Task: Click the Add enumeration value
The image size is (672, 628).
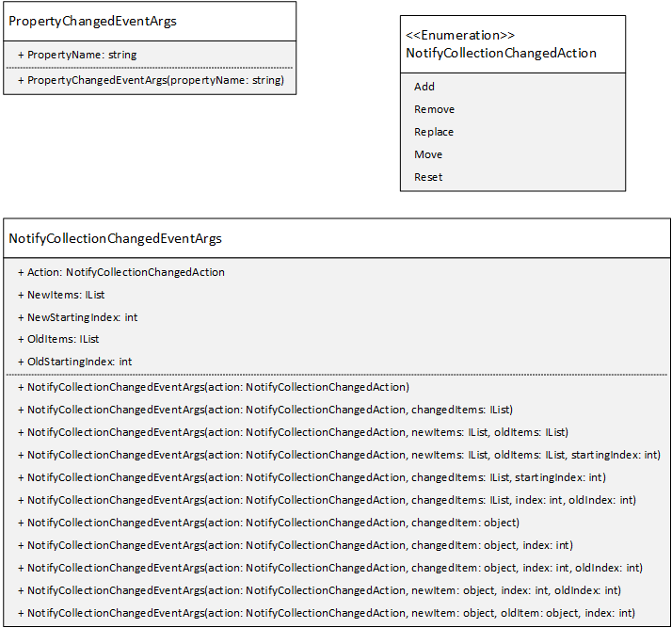Action: (424, 87)
